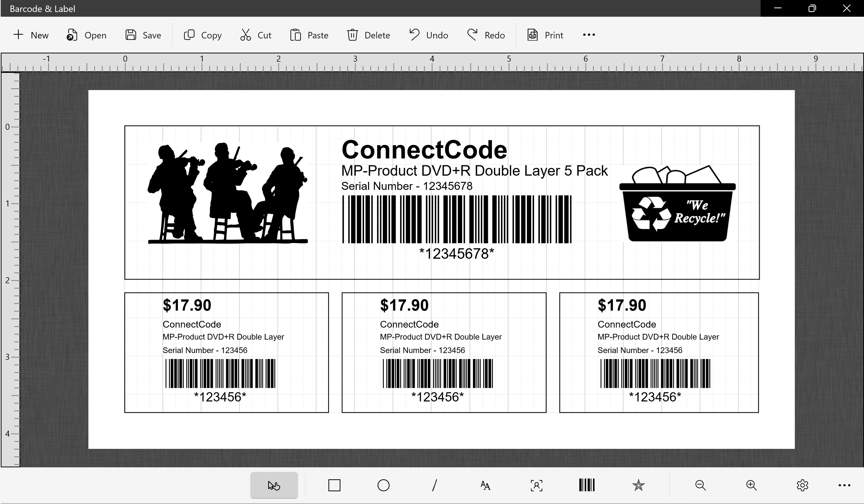The height and width of the screenshot is (504, 864).
Task: Choose the Line drawing tool
Action: point(434,485)
